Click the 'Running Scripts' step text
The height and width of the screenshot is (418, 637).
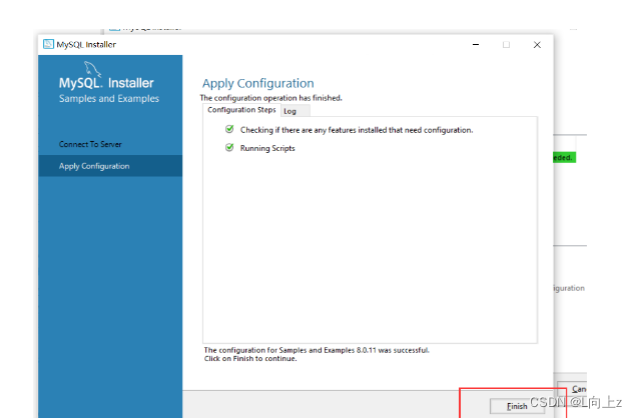point(267,148)
